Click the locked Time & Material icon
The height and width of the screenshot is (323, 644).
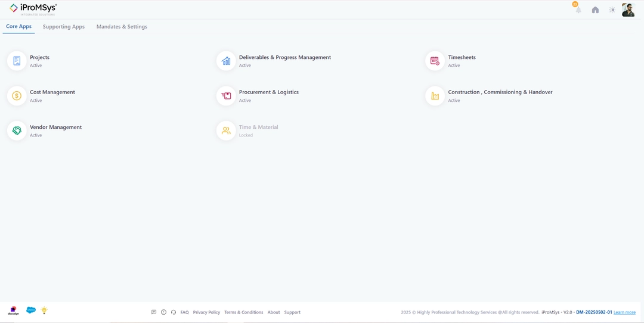(226, 131)
